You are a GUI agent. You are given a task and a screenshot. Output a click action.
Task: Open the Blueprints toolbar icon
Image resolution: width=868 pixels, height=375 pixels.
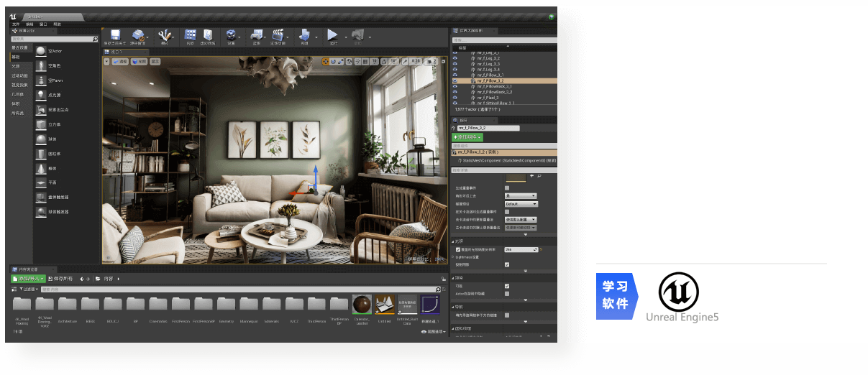coord(255,35)
